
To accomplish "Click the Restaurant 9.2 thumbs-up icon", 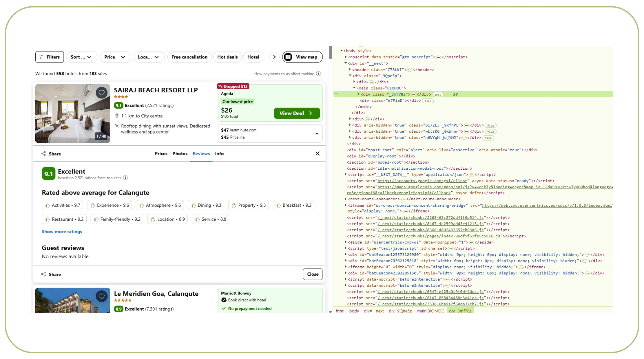I will pyautogui.click(x=48, y=219).
